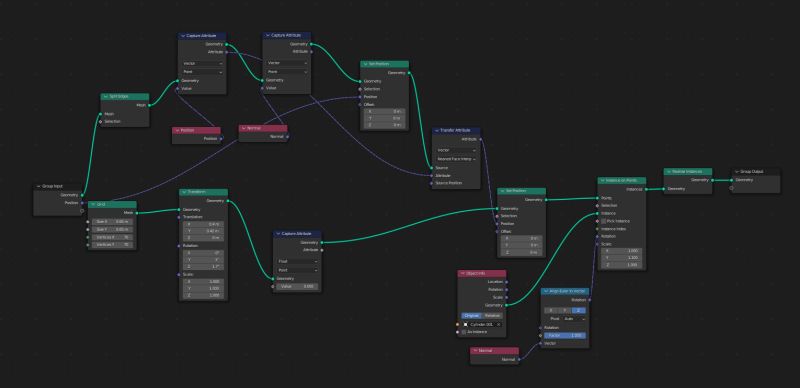Select the Grid node title
The width and height of the screenshot is (800, 388).
[101, 204]
